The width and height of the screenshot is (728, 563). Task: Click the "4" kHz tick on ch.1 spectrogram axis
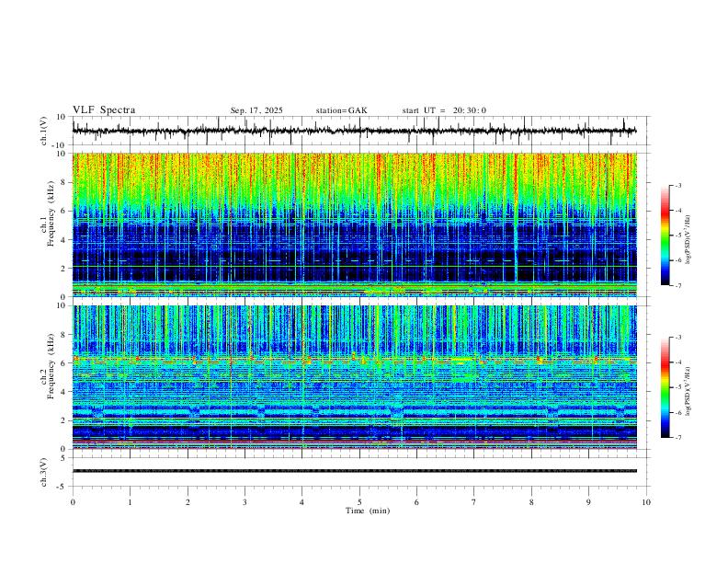click(x=64, y=240)
